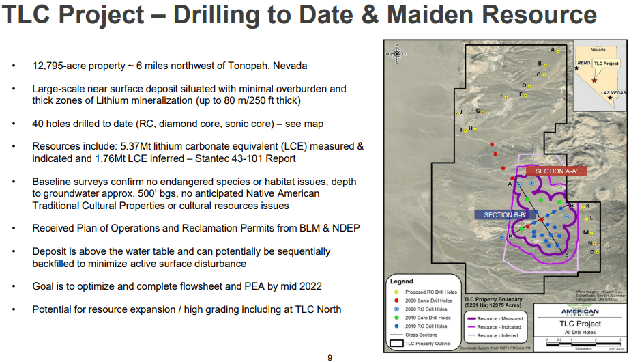Click the yellow Proposed RC Drill Holes legend symbol
644x362 pixels.
396,292
